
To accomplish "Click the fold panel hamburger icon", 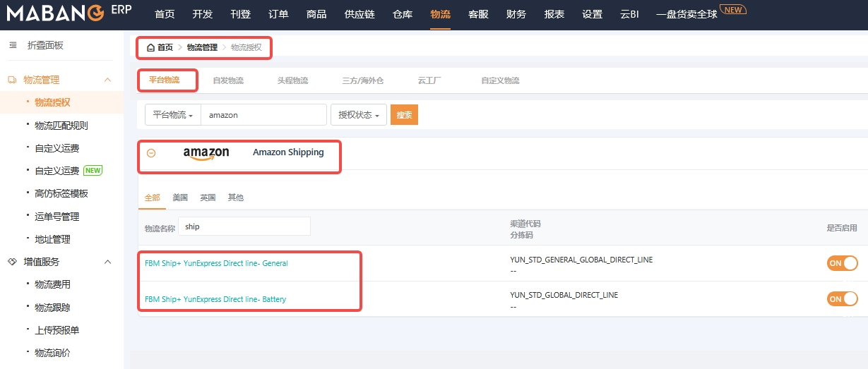I will [12, 45].
